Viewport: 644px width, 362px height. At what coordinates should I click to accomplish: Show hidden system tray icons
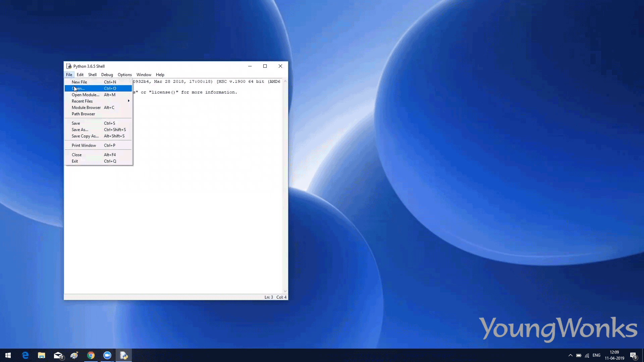tap(571, 355)
